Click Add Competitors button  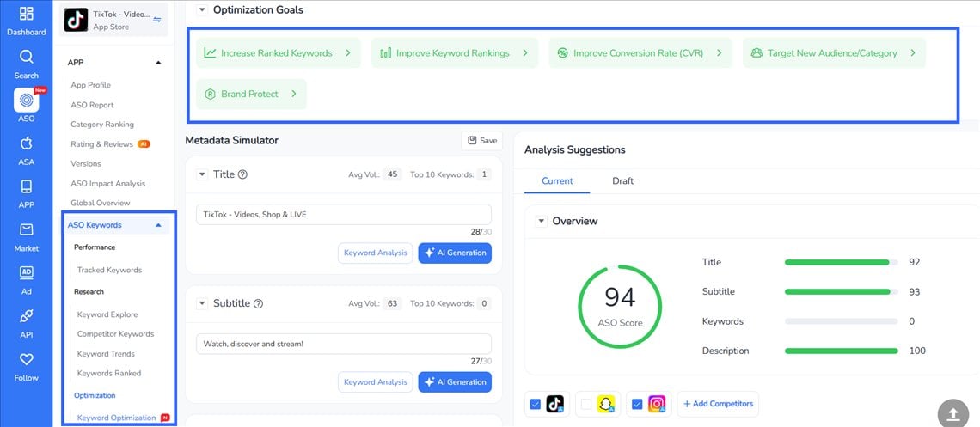[718, 404]
